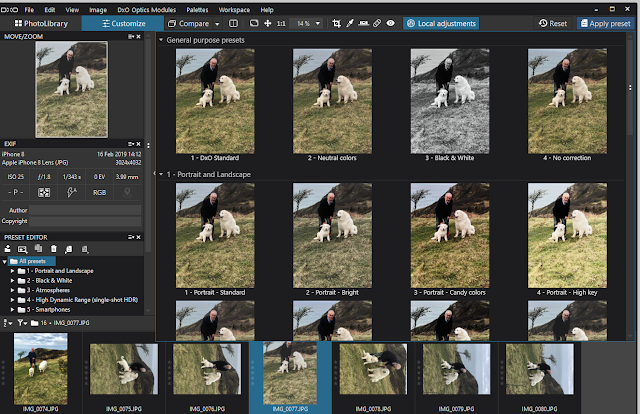Open the Compare dropdown arrow

(x=217, y=22)
